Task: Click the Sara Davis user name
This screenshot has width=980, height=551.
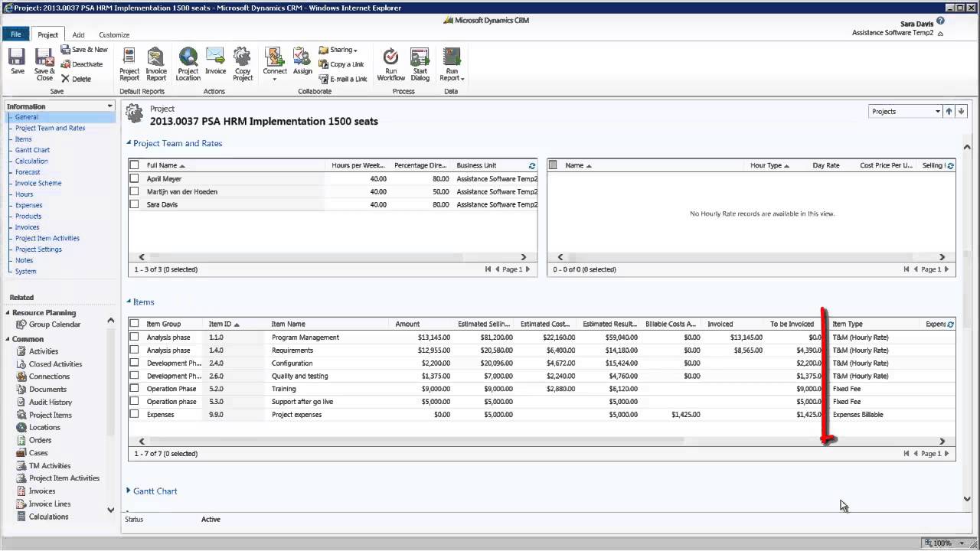Action: [x=916, y=24]
